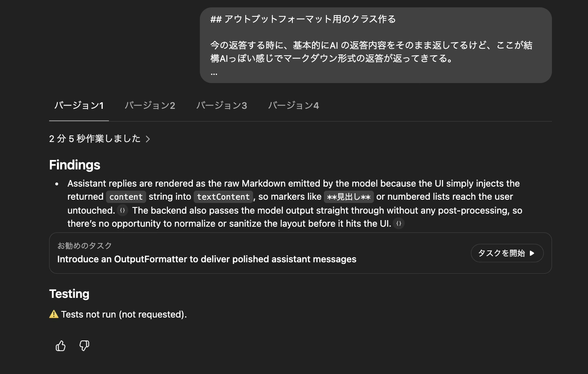The image size is (588, 374).
Task: Switch to the バージョン1 tab
Action: [79, 106]
